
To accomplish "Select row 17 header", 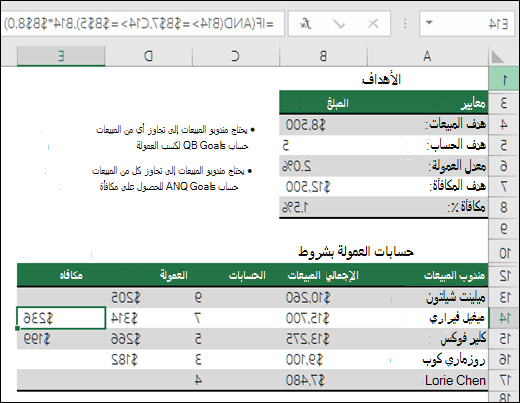I will coord(503,380).
